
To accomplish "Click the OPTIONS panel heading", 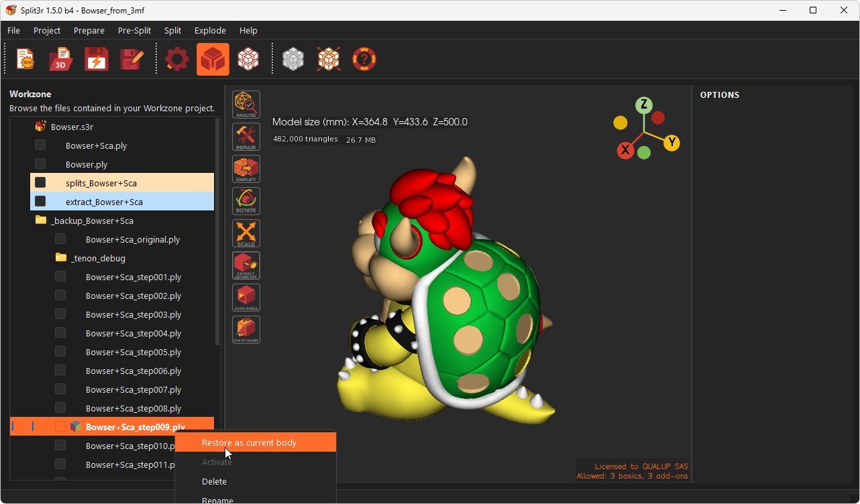I will tap(720, 95).
